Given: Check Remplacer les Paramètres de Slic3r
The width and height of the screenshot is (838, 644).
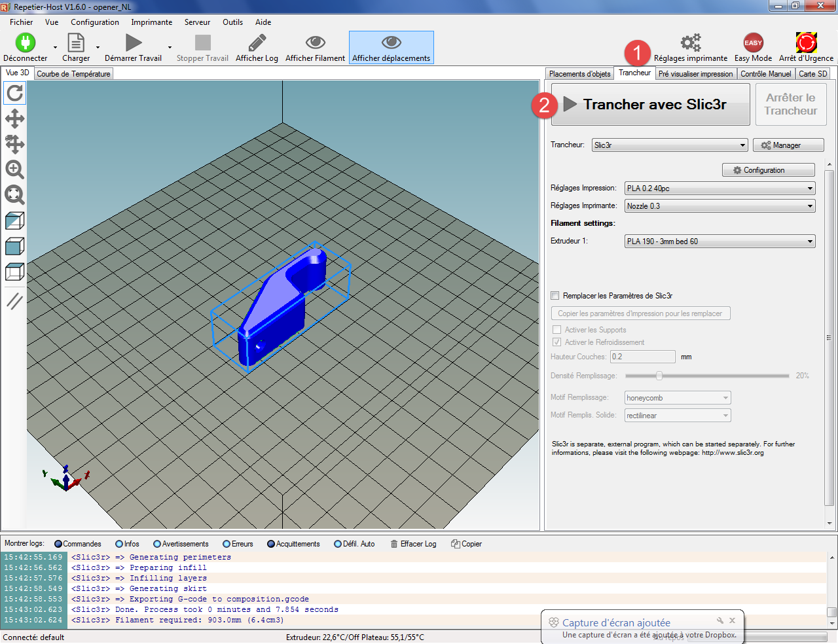Looking at the screenshot, I should coord(555,296).
